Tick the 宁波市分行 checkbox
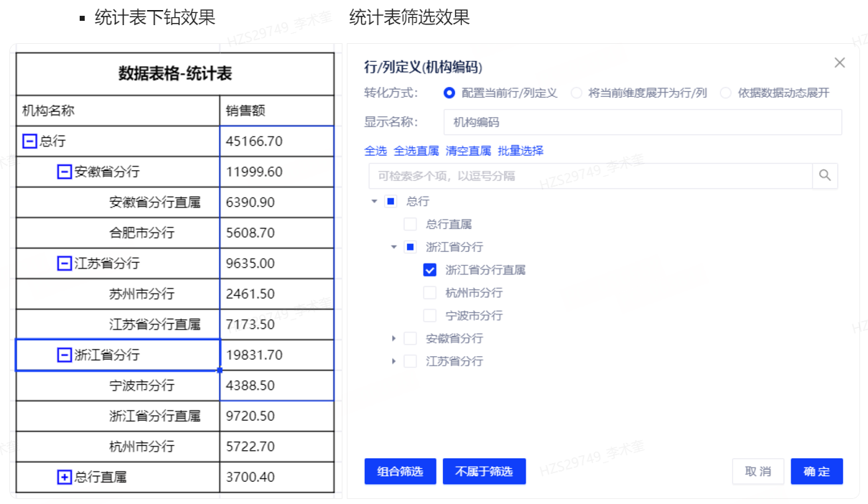The image size is (868, 504). (x=430, y=316)
